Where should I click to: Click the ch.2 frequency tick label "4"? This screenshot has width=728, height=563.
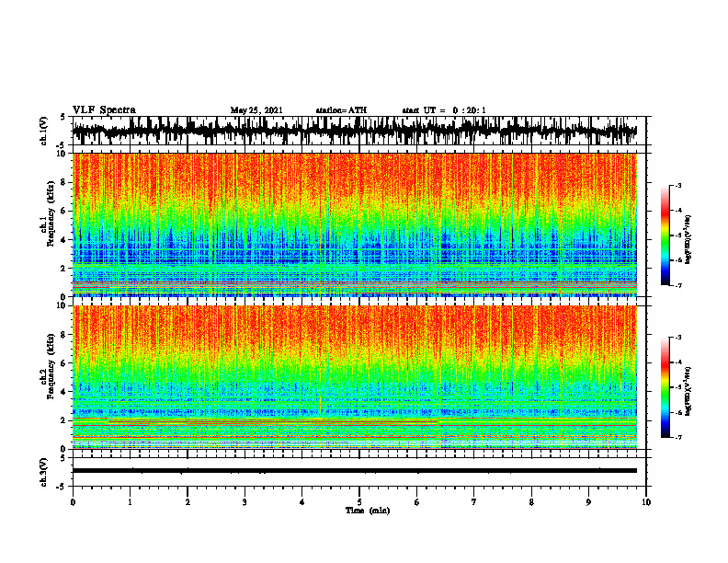coord(64,392)
